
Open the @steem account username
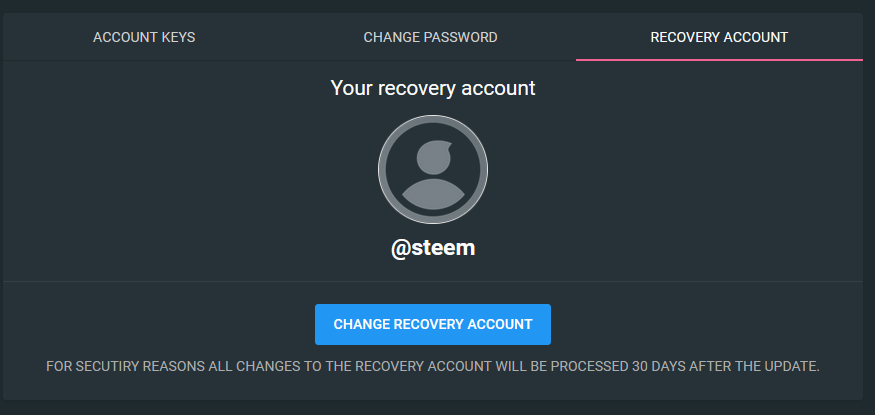click(433, 248)
